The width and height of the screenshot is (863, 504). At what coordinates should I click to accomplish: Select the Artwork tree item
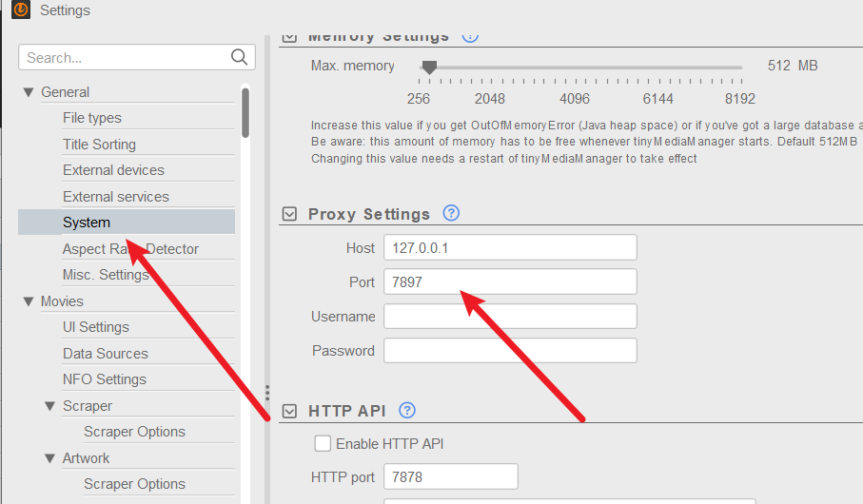pos(86,458)
